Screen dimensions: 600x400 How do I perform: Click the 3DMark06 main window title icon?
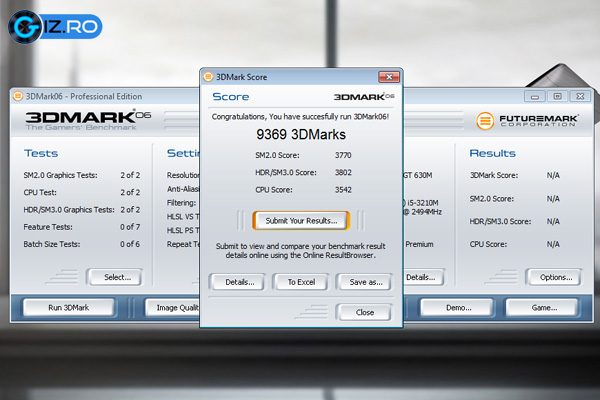click(x=18, y=96)
